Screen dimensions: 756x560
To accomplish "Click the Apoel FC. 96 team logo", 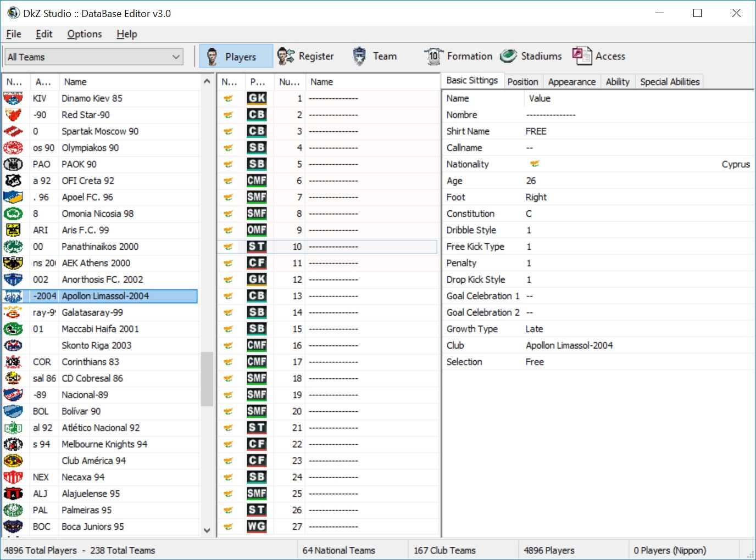I will pyautogui.click(x=13, y=197).
